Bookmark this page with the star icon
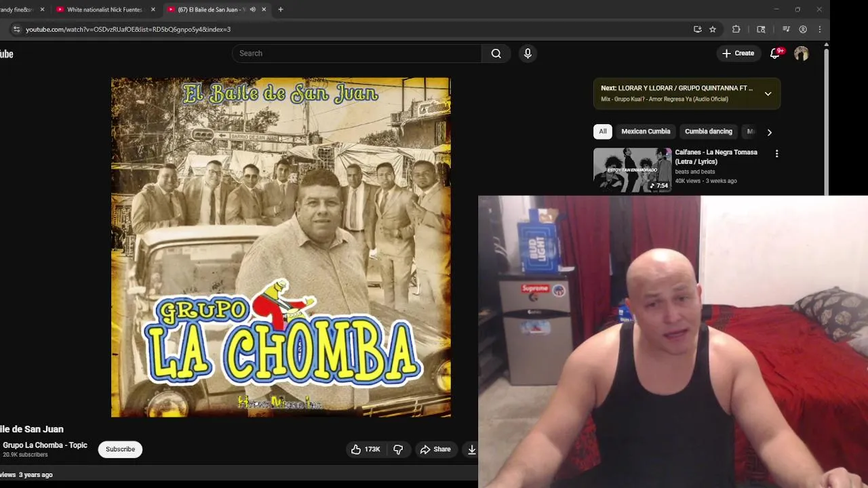The width and height of the screenshot is (868, 488). [x=713, y=29]
